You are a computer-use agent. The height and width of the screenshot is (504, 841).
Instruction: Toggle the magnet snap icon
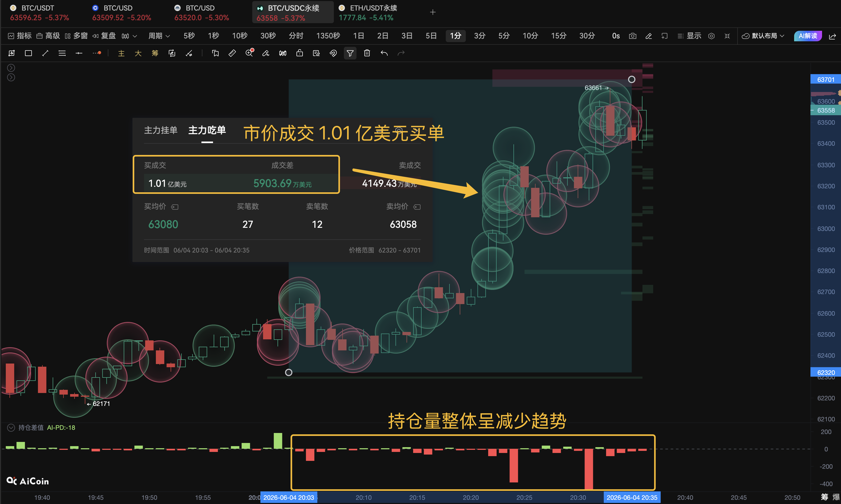pos(333,53)
